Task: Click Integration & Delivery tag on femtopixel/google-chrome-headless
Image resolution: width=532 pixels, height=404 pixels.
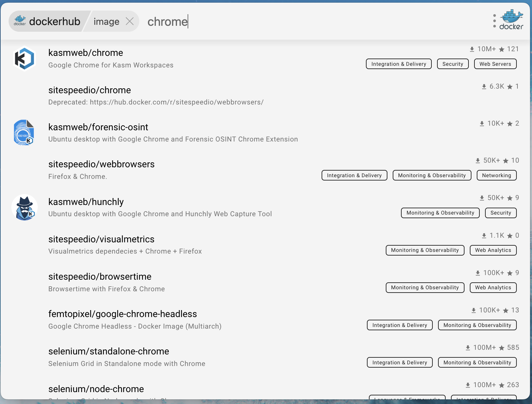Action: point(400,325)
